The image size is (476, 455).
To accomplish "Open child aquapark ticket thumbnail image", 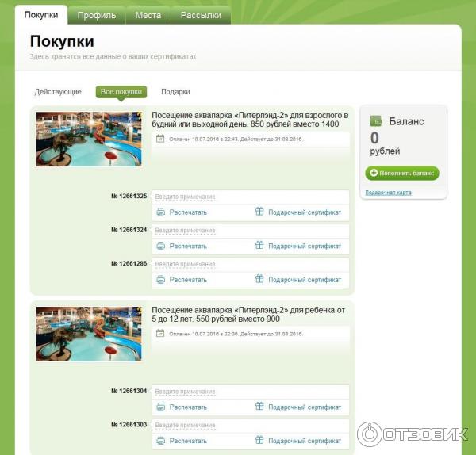I will click(89, 334).
